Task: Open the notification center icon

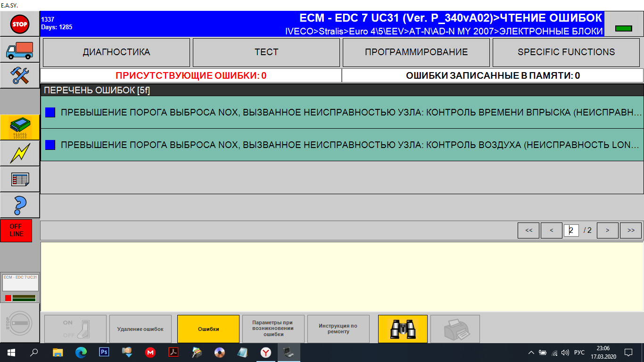Action: (x=628, y=353)
